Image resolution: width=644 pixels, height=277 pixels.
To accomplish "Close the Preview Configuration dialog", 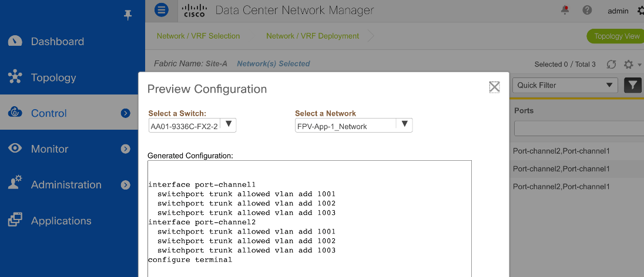I will (495, 87).
